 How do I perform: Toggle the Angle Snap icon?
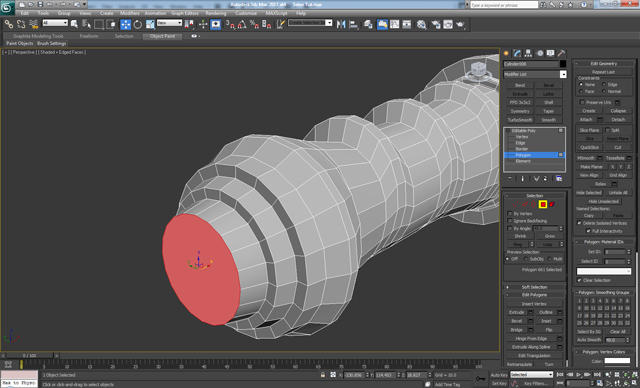point(242,24)
